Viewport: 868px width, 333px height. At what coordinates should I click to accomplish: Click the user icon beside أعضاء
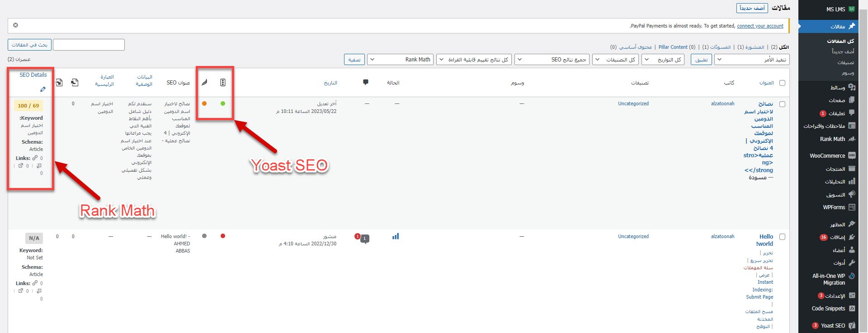tap(852, 250)
